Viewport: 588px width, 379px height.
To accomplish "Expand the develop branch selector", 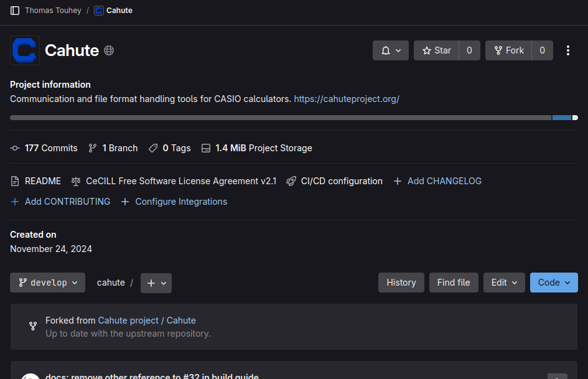I will (47, 283).
